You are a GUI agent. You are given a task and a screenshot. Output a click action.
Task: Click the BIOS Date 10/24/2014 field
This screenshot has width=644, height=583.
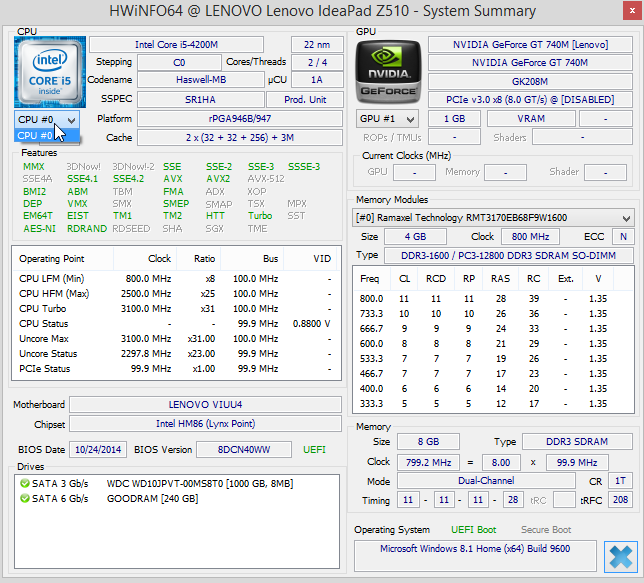pyautogui.click(x=98, y=449)
